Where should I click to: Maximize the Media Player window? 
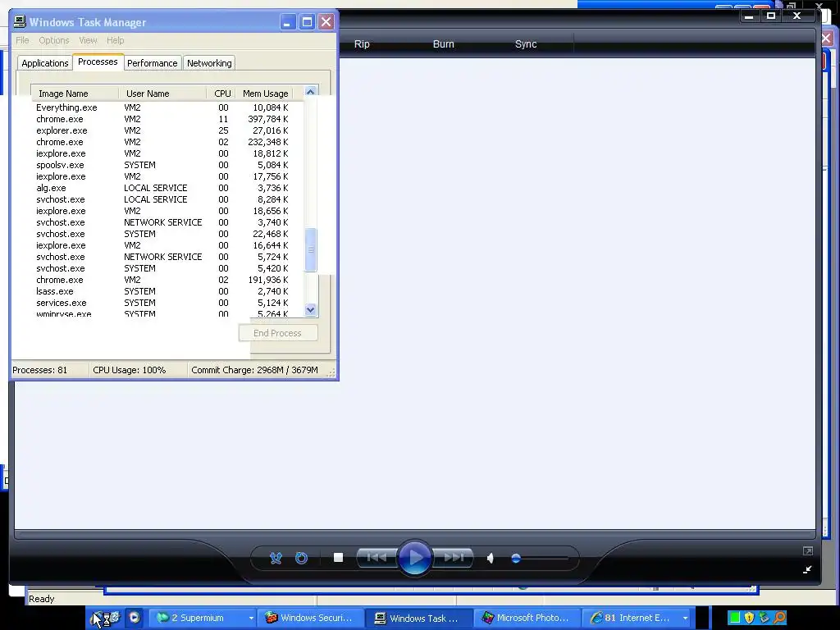coord(771,16)
